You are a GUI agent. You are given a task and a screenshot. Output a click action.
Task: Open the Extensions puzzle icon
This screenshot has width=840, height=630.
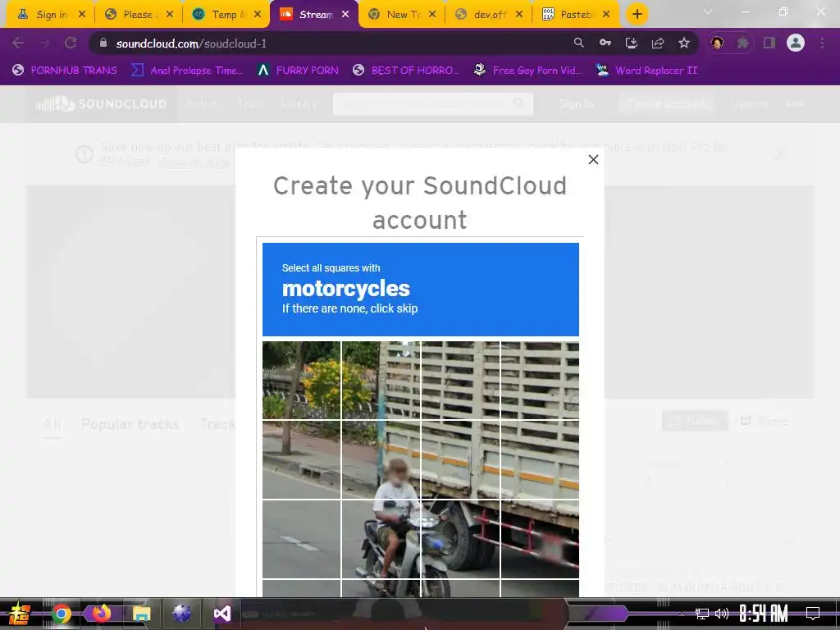click(x=743, y=43)
